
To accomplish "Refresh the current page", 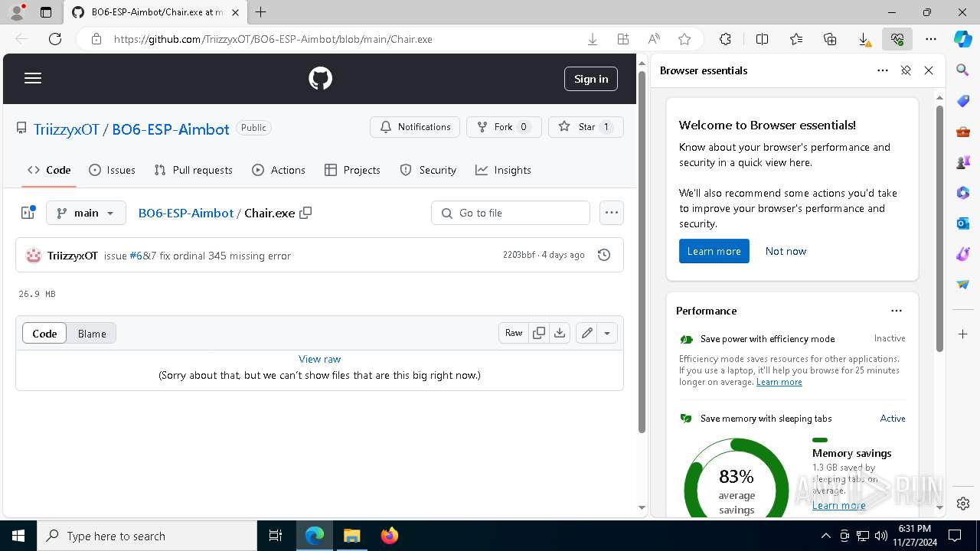I will click(55, 39).
